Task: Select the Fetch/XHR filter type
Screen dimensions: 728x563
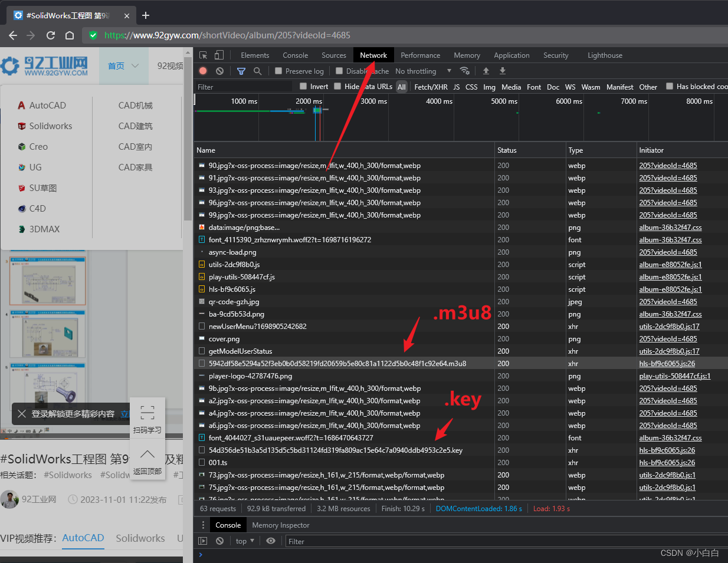Action: point(431,87)
